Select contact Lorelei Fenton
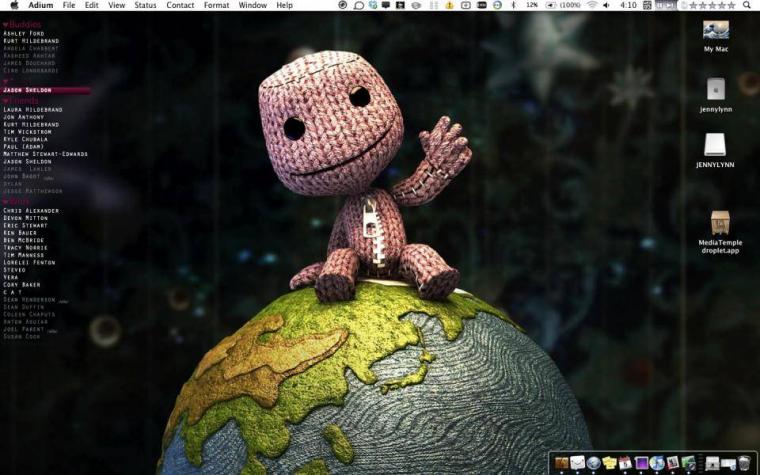The width and height of the screenshot is (760, 475). coord(29,263)
